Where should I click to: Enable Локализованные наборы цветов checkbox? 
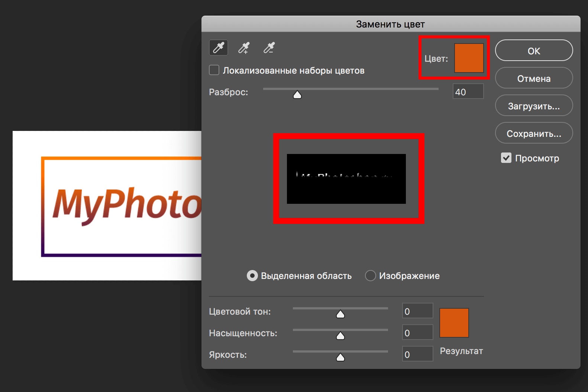[214, 70]
